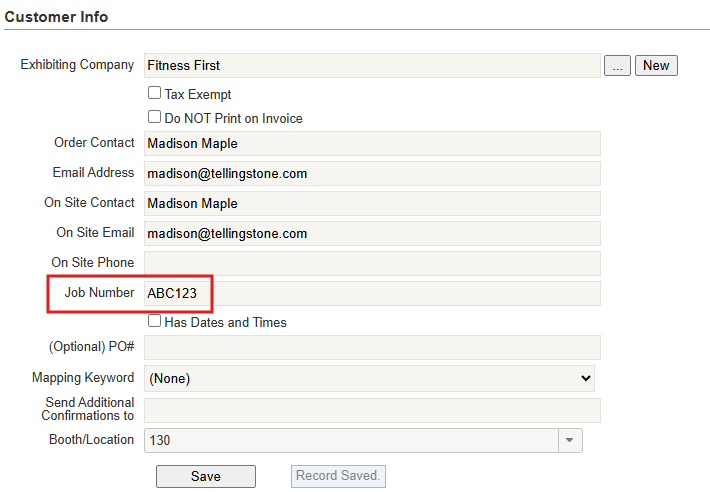Select the On Site Contact field

(x=372, y=204)
